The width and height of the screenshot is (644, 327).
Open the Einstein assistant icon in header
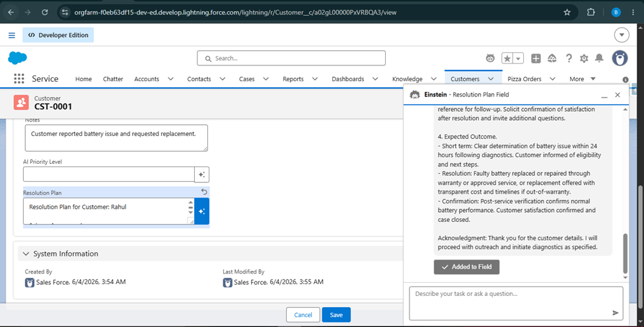[x=490, y=58]
